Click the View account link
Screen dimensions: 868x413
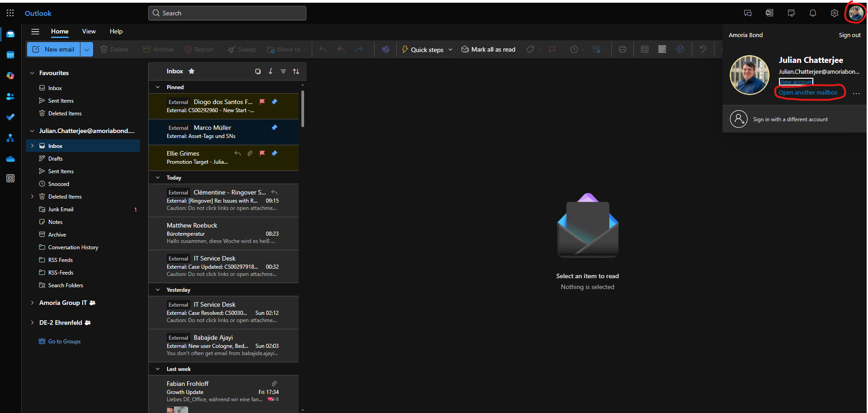click(796, 82)
